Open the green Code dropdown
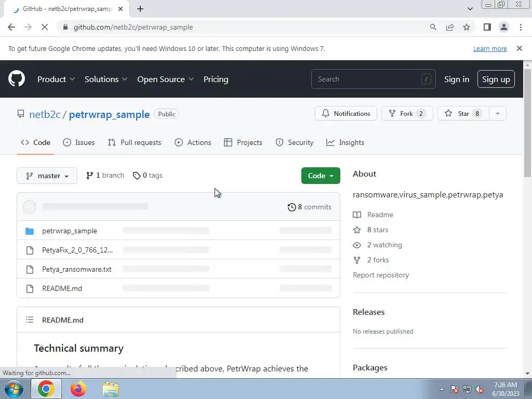The width and height of the screenshot is (532, 399). pyautogui.click(x=321, y=176)
